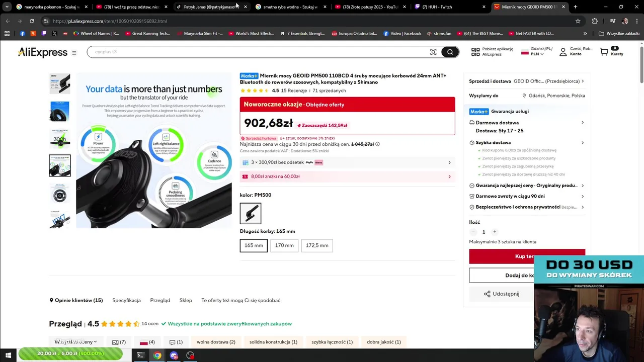Click Dodaj do koszyka button

527,275
